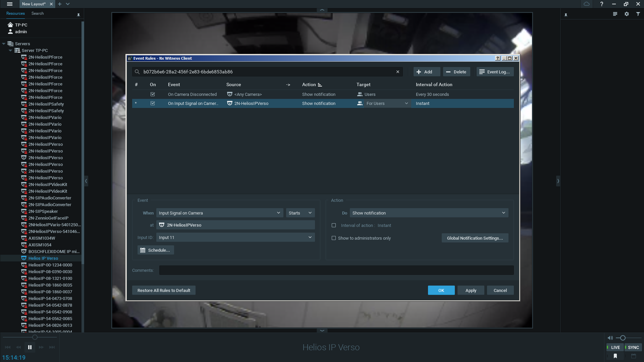Open the notifications filter icon
This screenshot has width=644, height=362.
click(x=638, y=14)
